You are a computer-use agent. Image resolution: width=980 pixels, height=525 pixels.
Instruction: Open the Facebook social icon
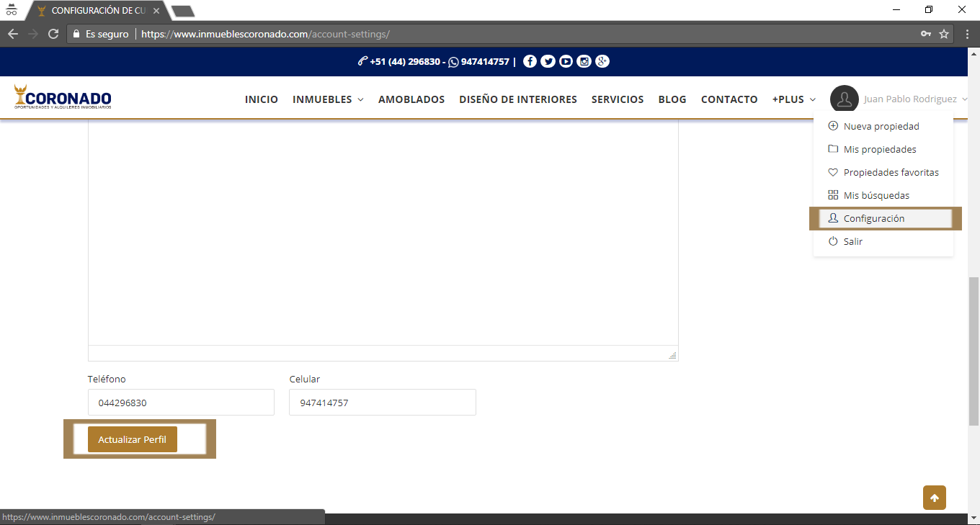coord(530,62)
